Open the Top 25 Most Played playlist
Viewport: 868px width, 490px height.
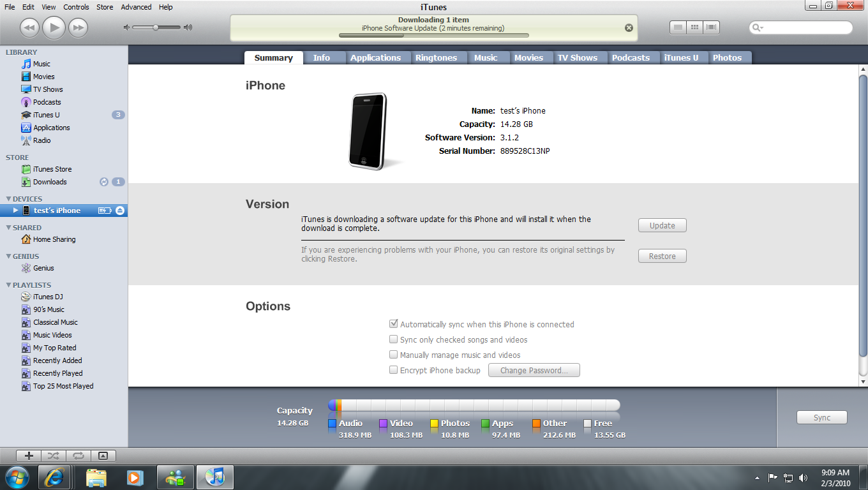click(64, 386)
